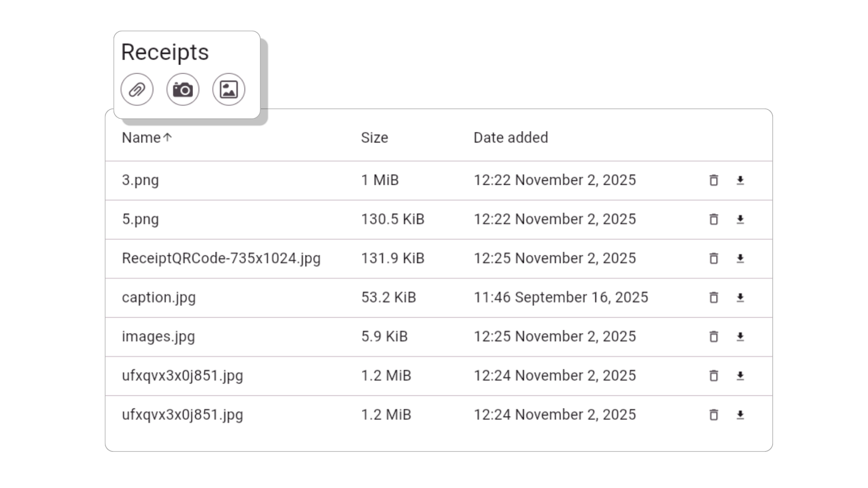Open the camera to capture a receipt

183,89
